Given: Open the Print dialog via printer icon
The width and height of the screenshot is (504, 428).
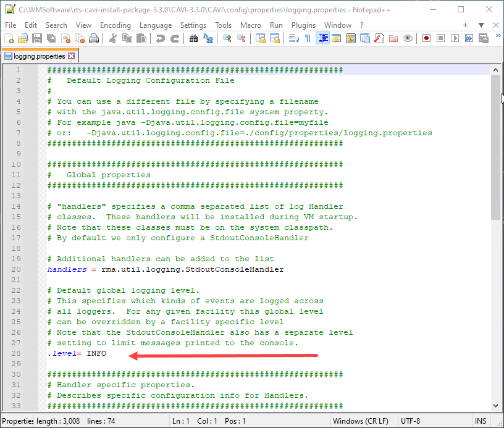Looking at the screenshot, I should (x=94, y=38).
